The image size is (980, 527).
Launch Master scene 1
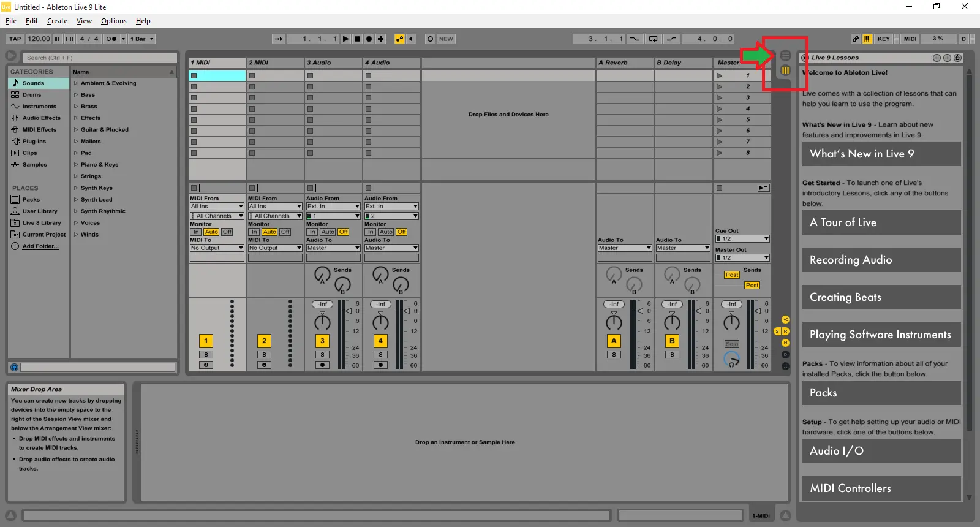pyautogui.click(x=719, y=75)
